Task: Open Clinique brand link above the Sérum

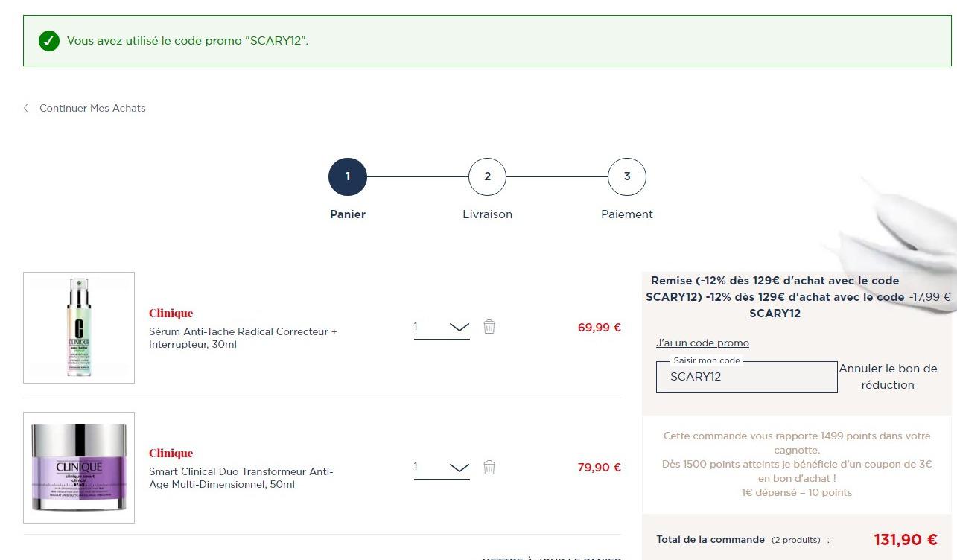Action: coord(171,314)
